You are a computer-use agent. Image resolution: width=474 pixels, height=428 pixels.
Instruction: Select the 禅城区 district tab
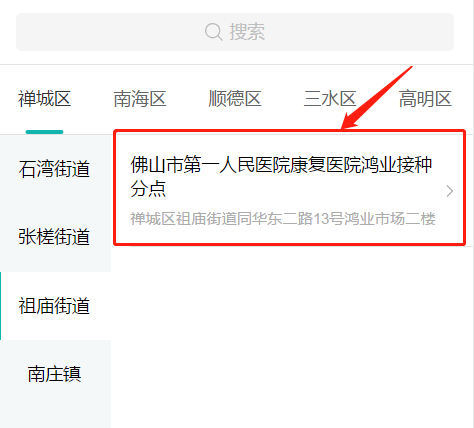(x=44, y=99)
